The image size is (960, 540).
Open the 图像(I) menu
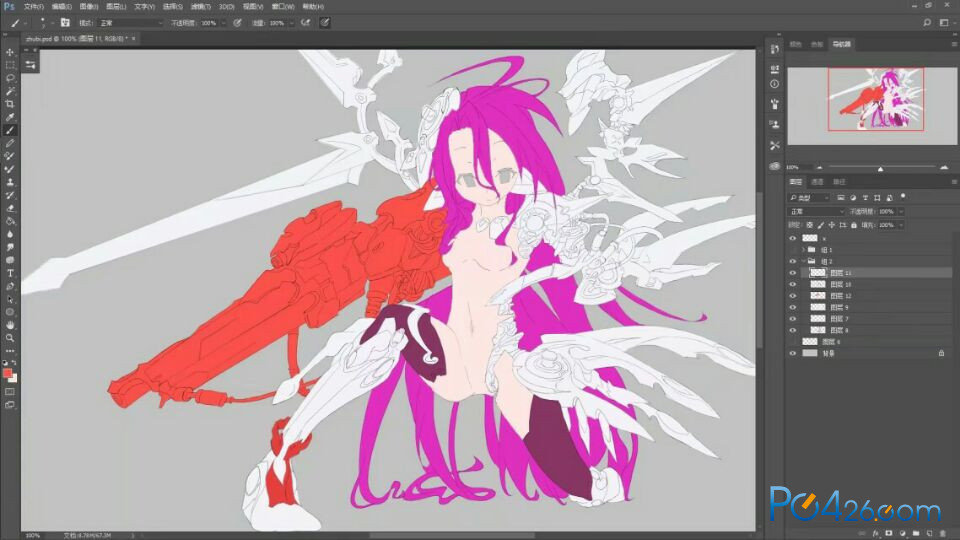89,7
